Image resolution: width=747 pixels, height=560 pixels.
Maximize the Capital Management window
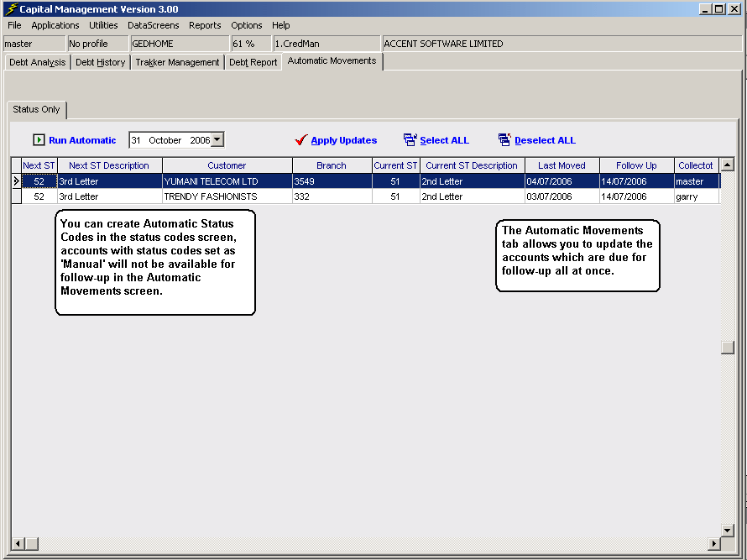(719, 9)
